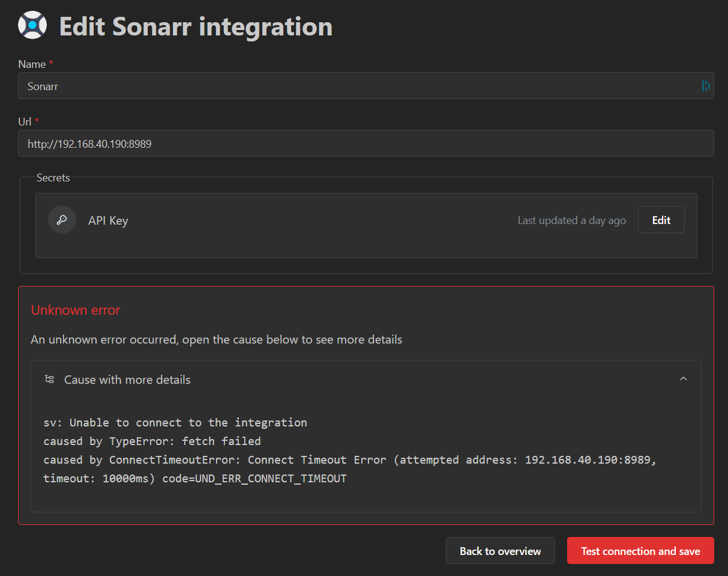Edit the API Key secret
Image resolution: width=728 pixels, height=576 pixels.
tap(661, 220)
